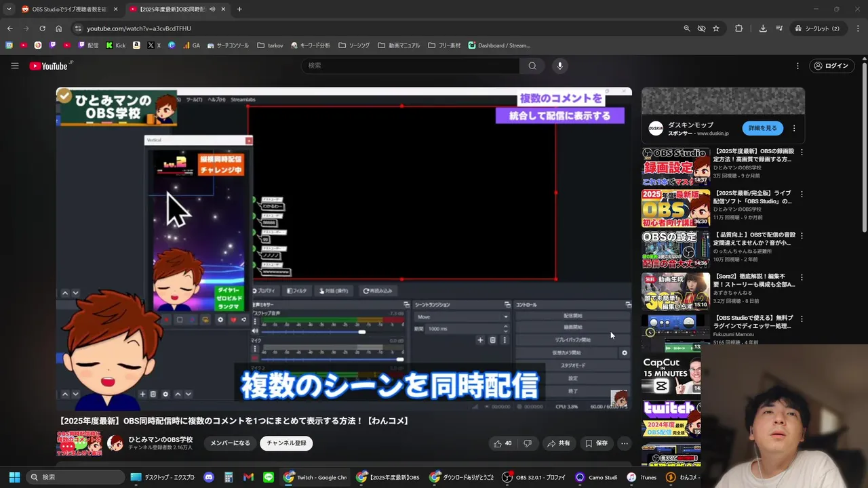Open menu for ディエッサー plugin video
Viewport: 868px width, 488px height.
coord(802,318)
